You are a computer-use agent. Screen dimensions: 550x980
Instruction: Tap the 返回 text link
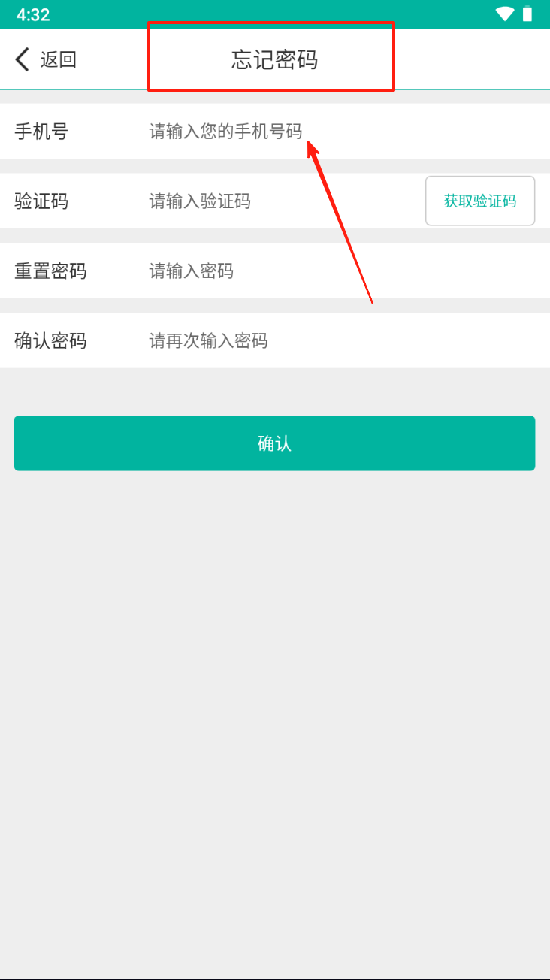[59, 59]
